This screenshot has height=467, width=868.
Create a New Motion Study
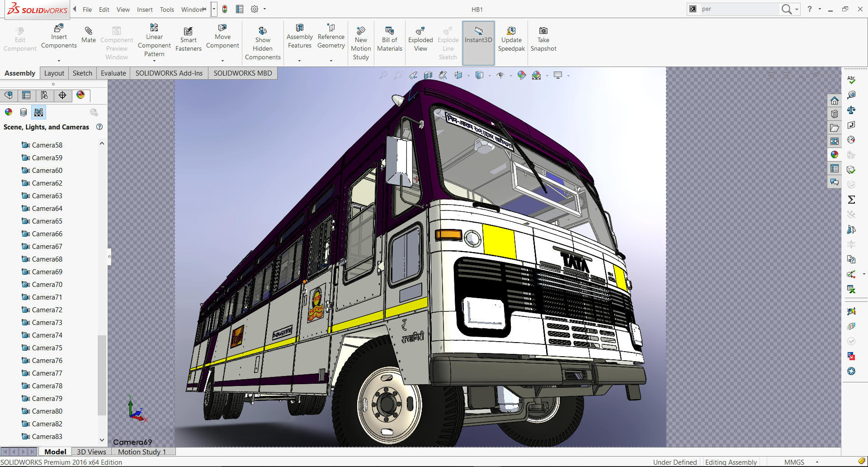tap(361, 43)
